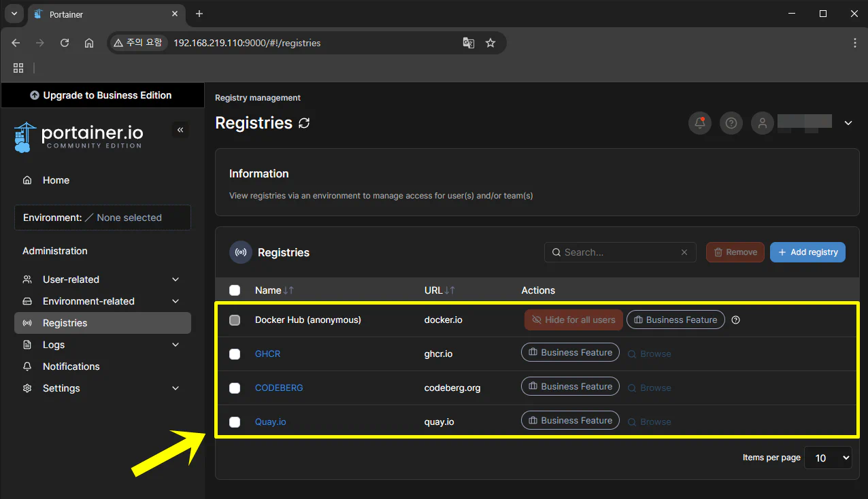Click the Portainer.io logo
Image resolution: width=868 pixels, height=499 pixels.
point(78,136)
